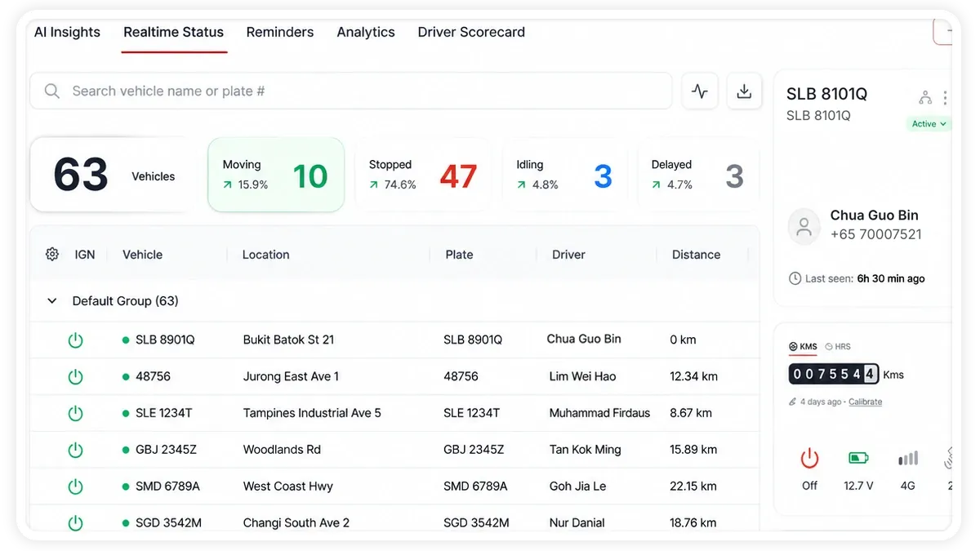This screenshot has width=980, height=551.
Task: Open the Reminders tab
Action: [280, 33]
